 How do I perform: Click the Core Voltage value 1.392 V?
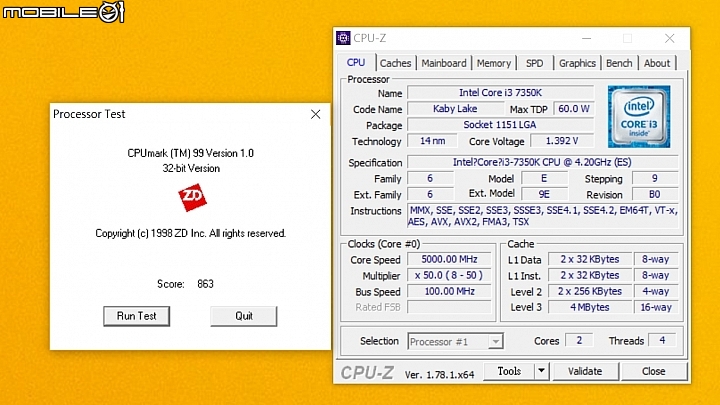click(562, 141)
